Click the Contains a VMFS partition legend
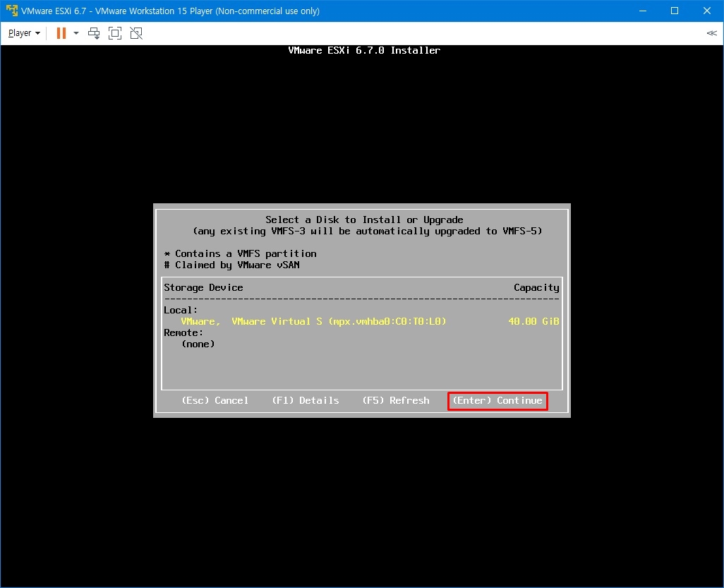The height and width of the screenshot is (588, 724). pos(240,253)
